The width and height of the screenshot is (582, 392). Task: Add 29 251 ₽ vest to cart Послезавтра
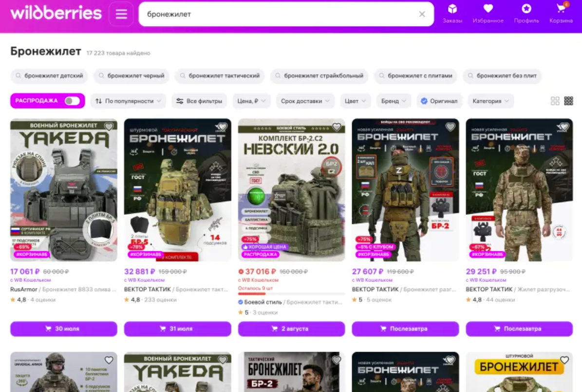[519, 329]
